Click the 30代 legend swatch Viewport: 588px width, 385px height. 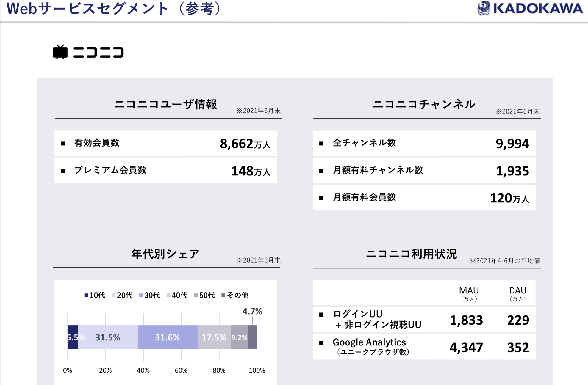coord(141,295)
